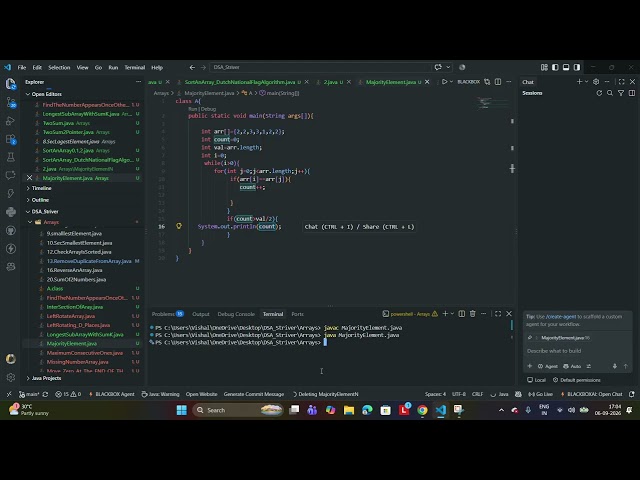Add a new terminal with plus icon

[x=445, y=313]
